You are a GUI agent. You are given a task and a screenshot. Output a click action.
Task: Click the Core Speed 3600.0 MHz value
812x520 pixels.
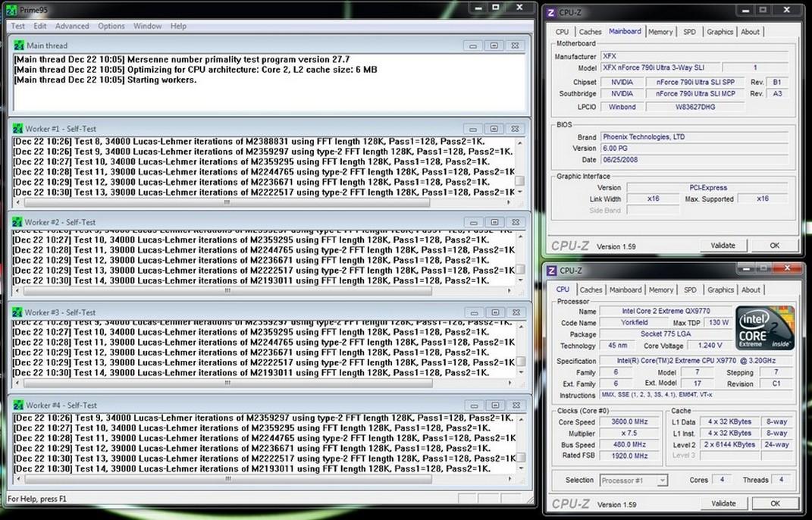pos(629,421)
